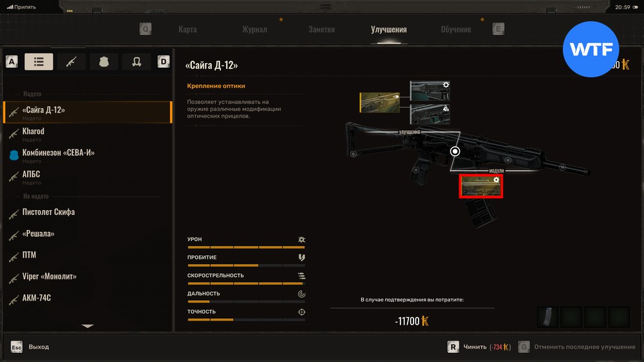The image size is (644, 362).
Task: Select the helmet filter icon
Action: (x=137, y=62)
